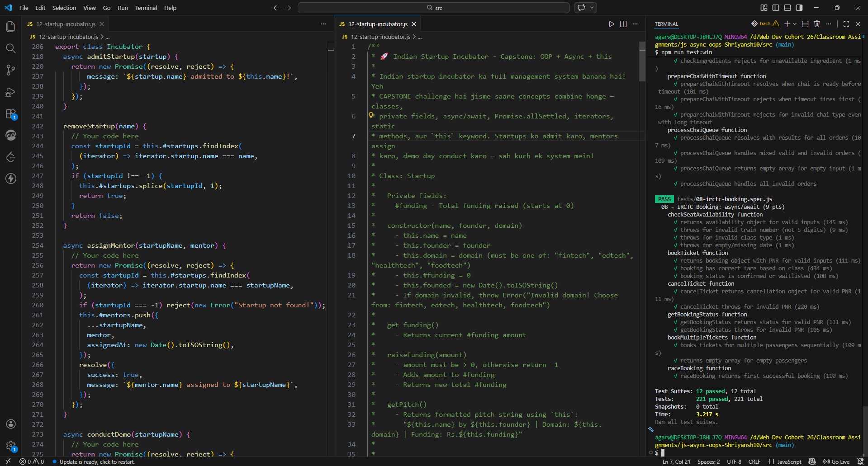Open the new terminal profile dropdown arrow
This screenshot has height=466, width=868.
coord(795,24)
